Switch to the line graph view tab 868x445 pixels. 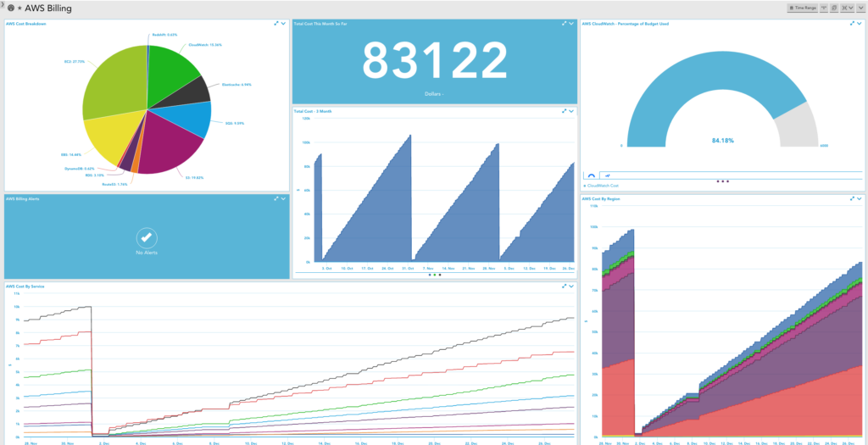tap(608, 175)
